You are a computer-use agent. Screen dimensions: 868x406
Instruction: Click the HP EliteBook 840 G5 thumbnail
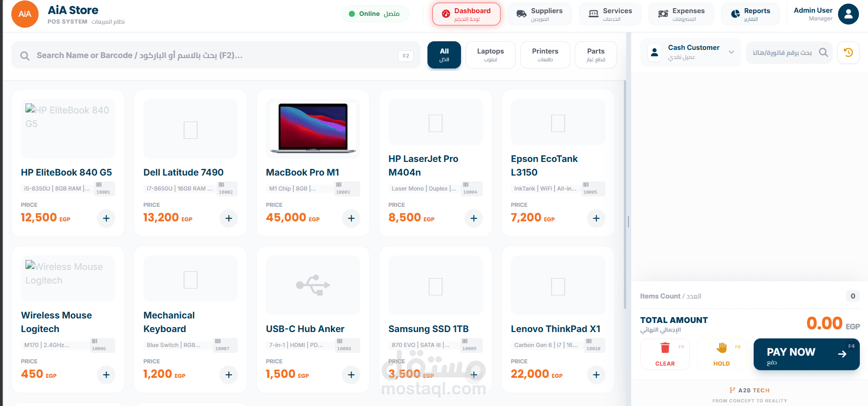click(x=68, y=129)
